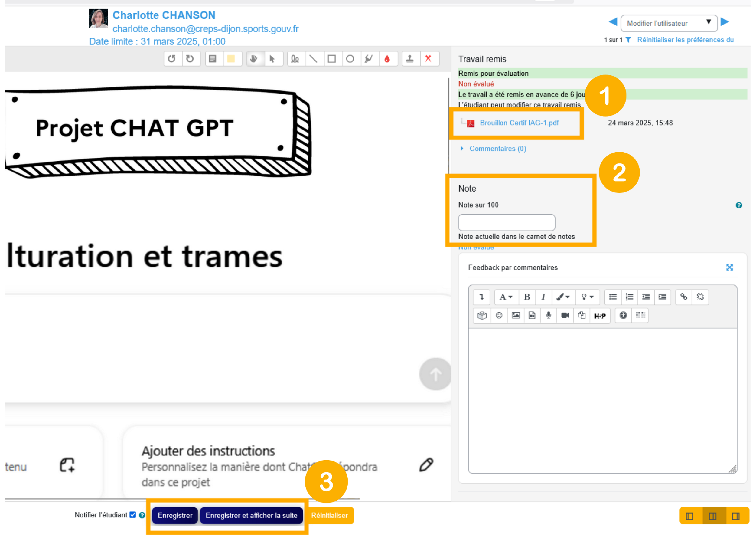Image resolution: width=756 pixels, height=535 pixels.
Task: Open the paragraph styles 'A' dropdown
Action: pyautogui.click(x=507, y=297)
